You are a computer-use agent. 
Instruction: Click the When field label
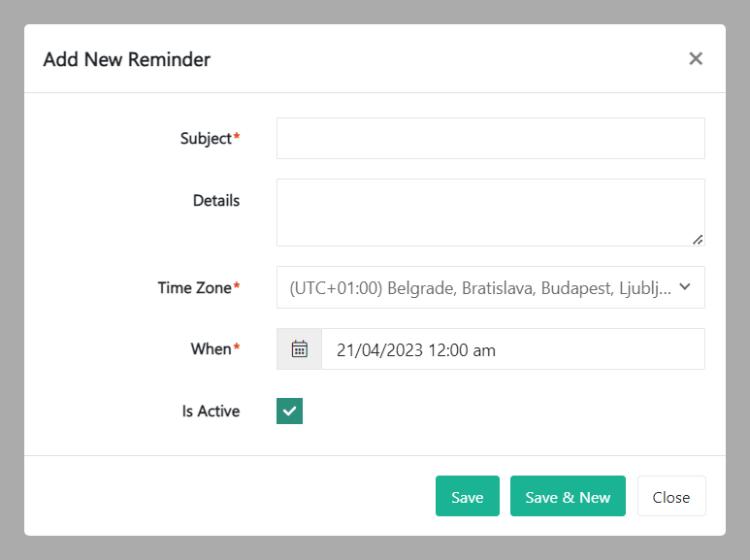(211, 349)
